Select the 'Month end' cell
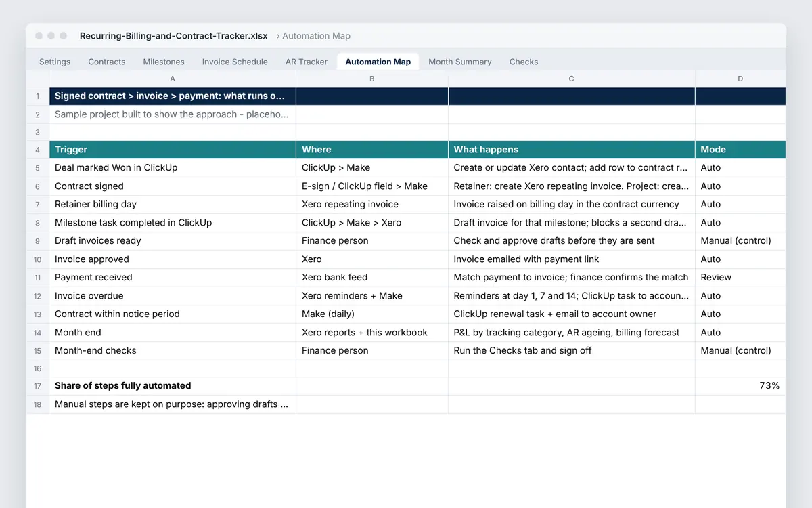Image resolution: width=812 pixels, height=508 pixels. pyautogui.click(x=173, y=333)
